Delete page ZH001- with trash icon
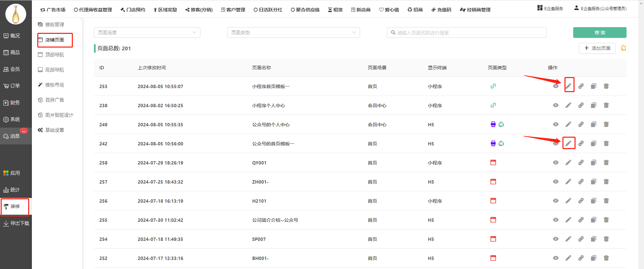This screenshot has width=644, height=269. 606,182
